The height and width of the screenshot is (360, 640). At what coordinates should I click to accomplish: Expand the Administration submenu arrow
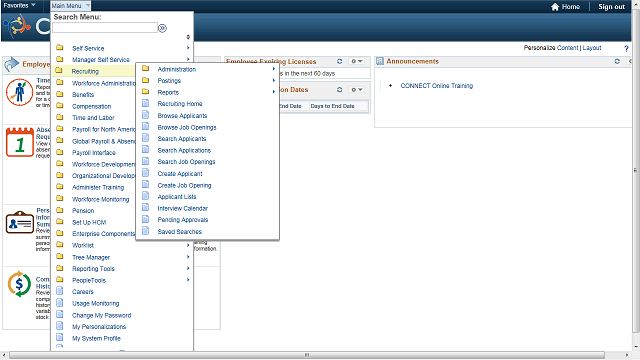274,69
